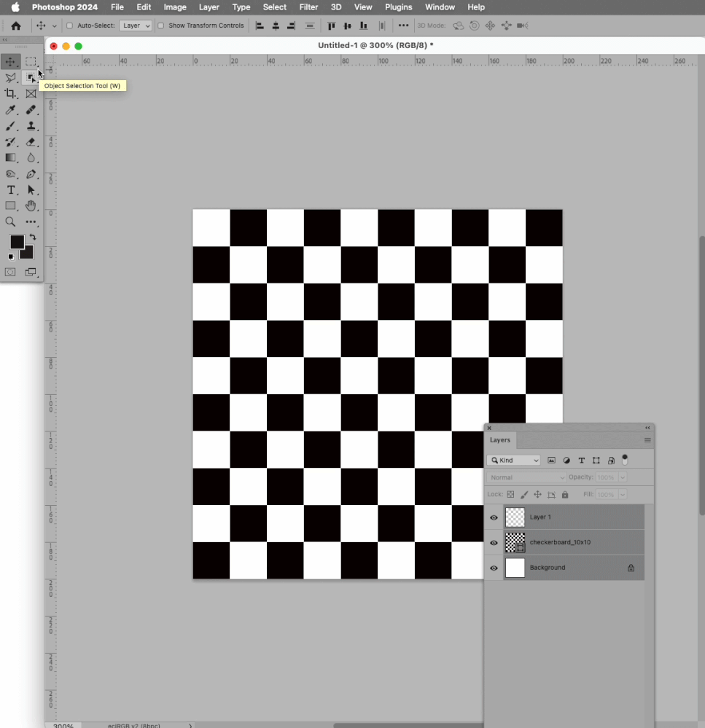This screenshot has height=728, width=705.
Task: Select the Crop tool
Action: tap(10, 94)
